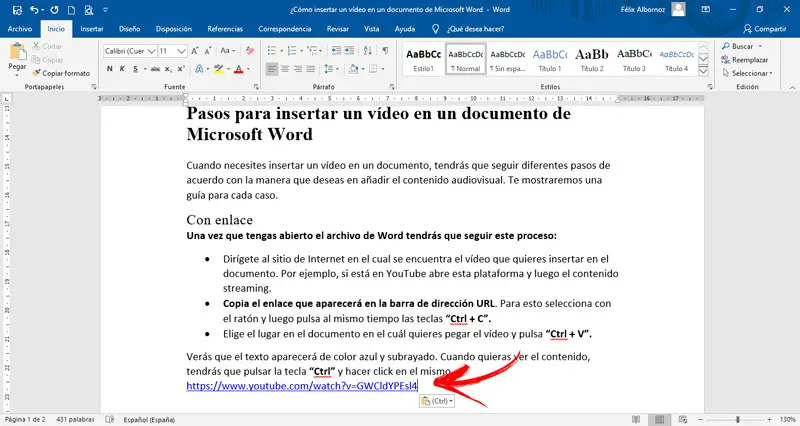The width and height of the screenshot is (800, 426).
Task: Switch to web layout view icon
Action: [x=683, y=419]
